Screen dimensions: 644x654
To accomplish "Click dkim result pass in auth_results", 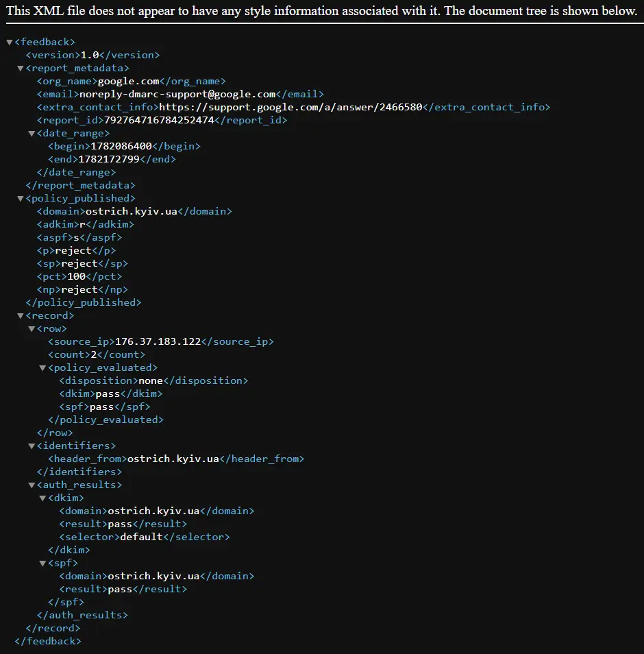I will coord(120,524).
